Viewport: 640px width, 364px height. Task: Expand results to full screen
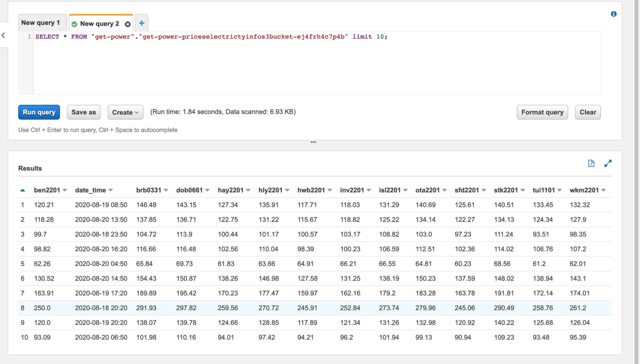[608, 163]
